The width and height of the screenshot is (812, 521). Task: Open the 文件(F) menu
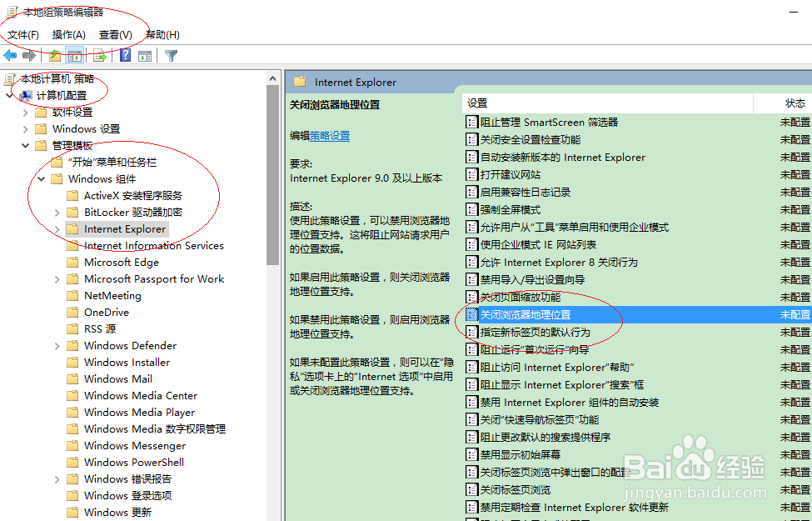click(x=23, y=35)
